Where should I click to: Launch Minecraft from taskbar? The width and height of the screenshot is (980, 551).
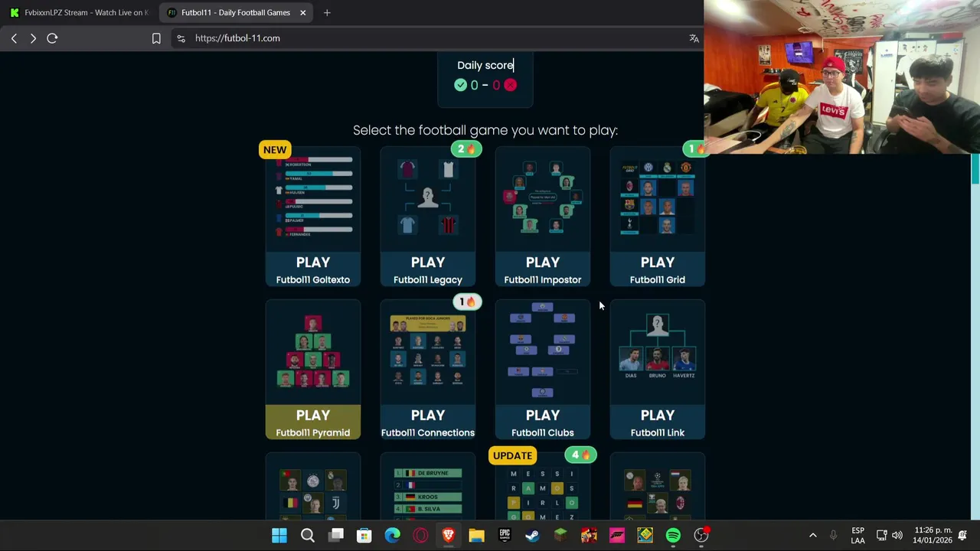click(560, 535)
